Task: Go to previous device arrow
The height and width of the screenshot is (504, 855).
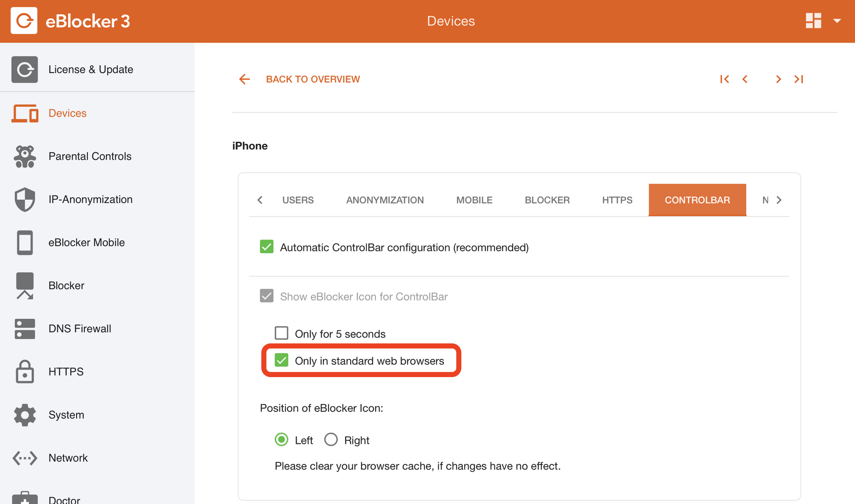Action: (x=745, y=79)
